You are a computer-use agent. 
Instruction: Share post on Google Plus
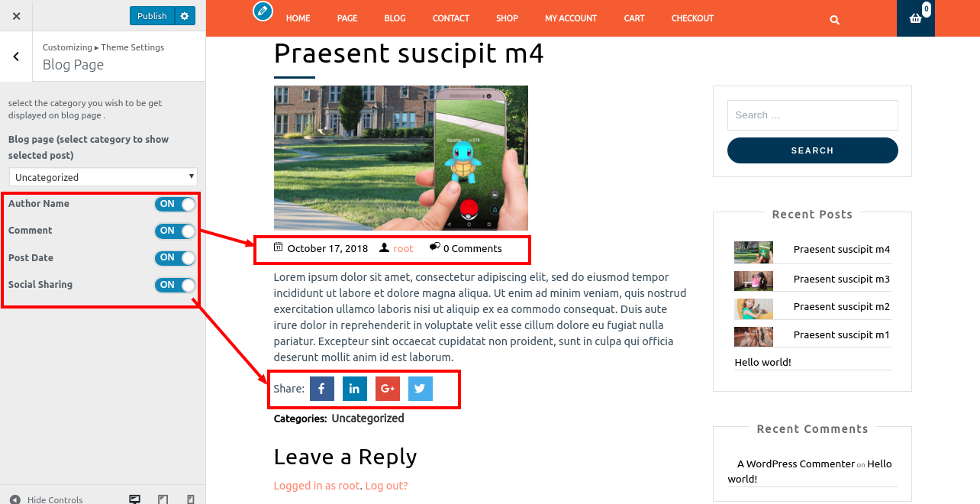[388, 389]
